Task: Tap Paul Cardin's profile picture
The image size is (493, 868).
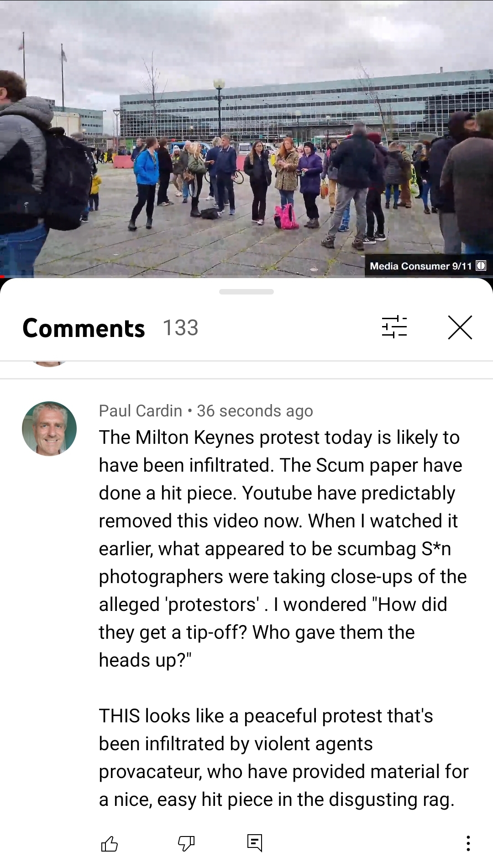Action: 49,429
